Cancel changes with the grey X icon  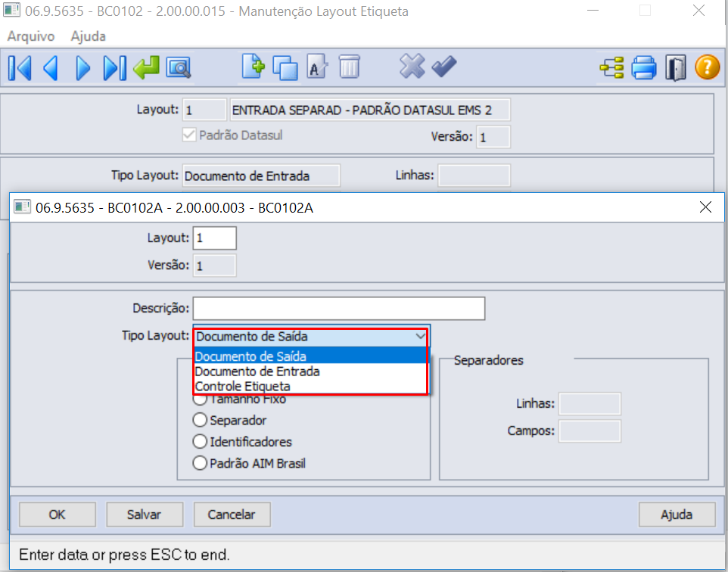412,66
